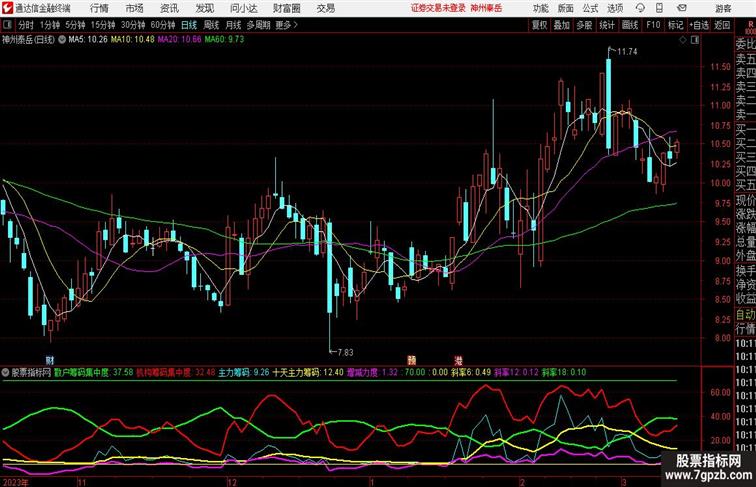Screen dimensions: 756x487
Task: Open the 选项 menu
Action: point(615,8)
